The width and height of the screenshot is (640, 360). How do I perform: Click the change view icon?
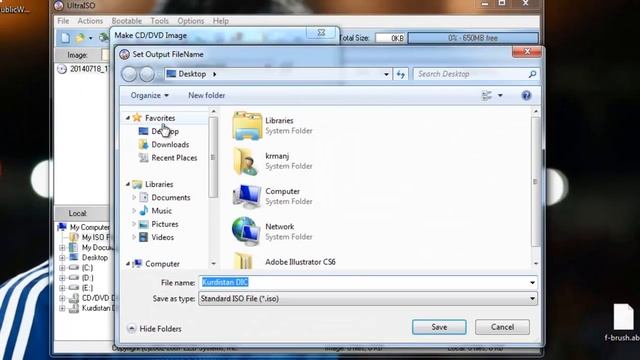pyautogui.click(x=487, y=96)
